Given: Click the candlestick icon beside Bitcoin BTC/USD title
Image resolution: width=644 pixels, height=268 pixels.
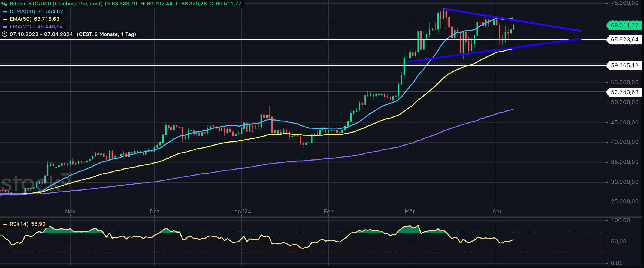Looking at the screenshot, I should 4,4.
